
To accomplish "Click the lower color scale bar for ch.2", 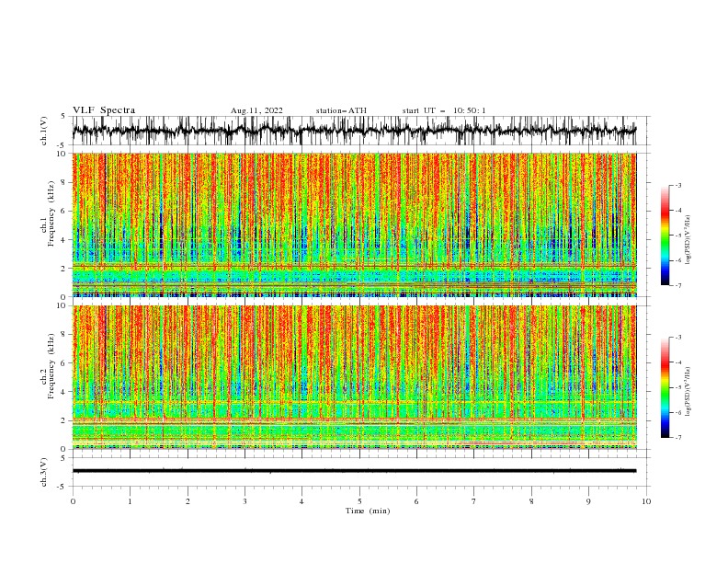I will [x=665, y=387].
